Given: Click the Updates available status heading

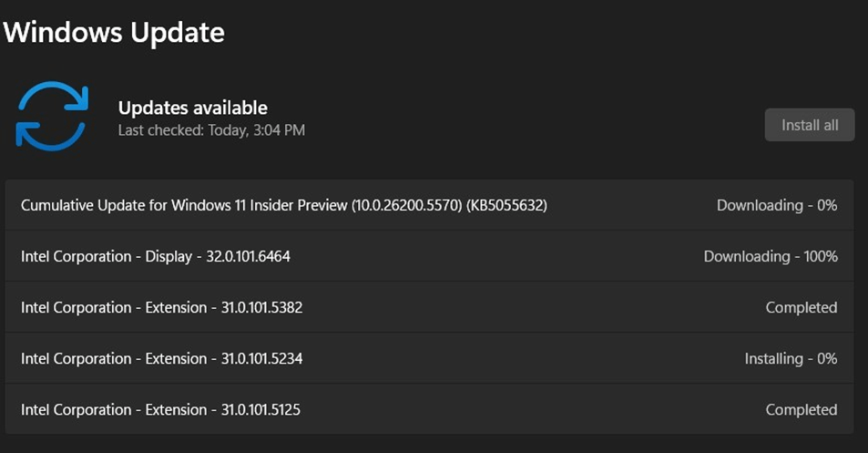Looking at the screenshot, I should click(192, 108).
